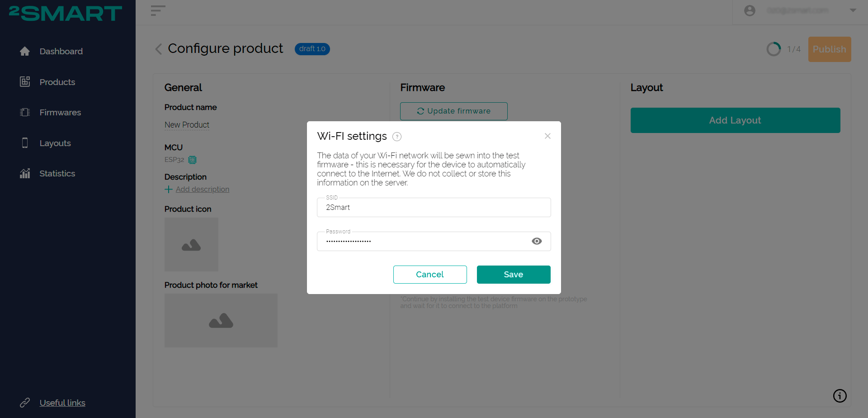
Task: Close the Wi-Fi settings dialog
Action: pyautogui.click(x=547, y=136)
